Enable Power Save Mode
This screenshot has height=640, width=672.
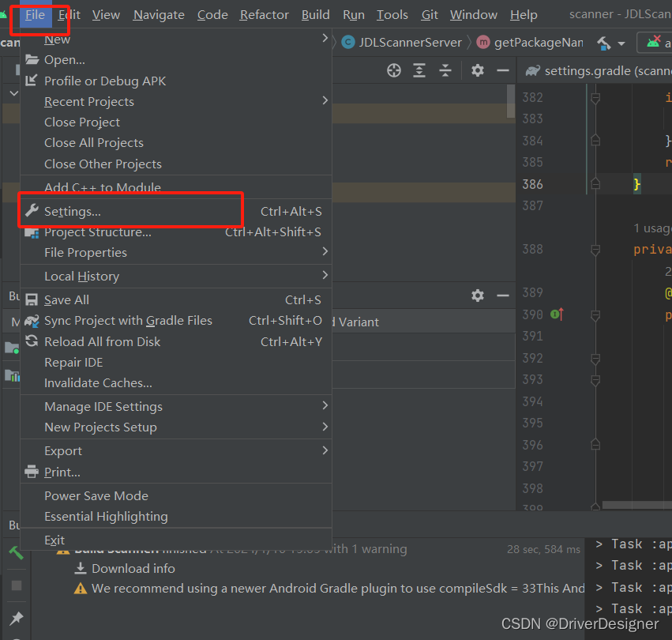point(96,495)
